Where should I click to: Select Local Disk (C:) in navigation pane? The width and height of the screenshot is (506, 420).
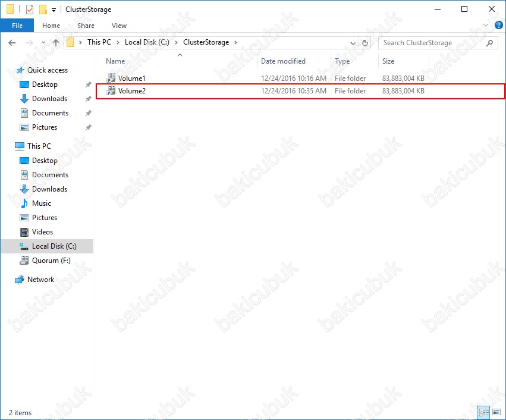click(47, 246)
